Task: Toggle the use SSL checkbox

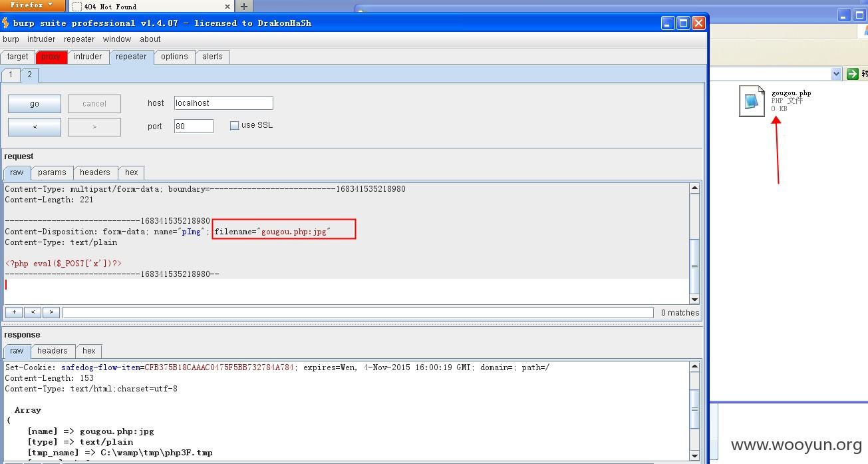Action: pyautogui.click(x=234, y=125)
